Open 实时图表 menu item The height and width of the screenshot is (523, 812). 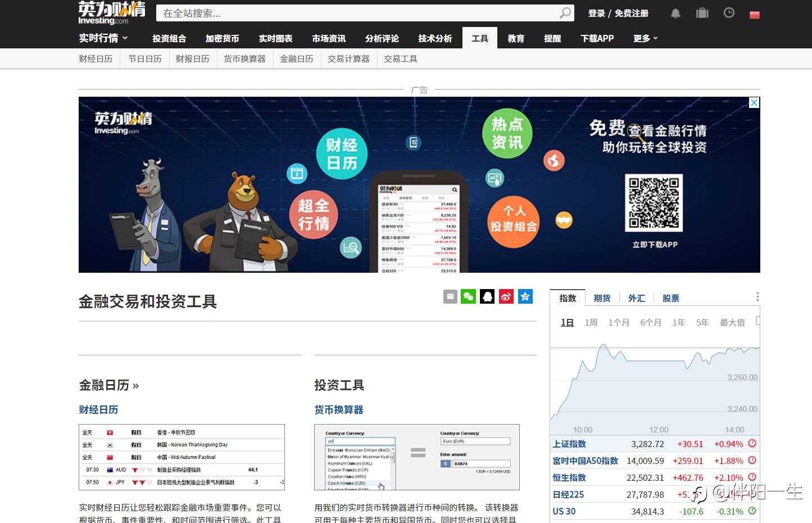(275, 38)
